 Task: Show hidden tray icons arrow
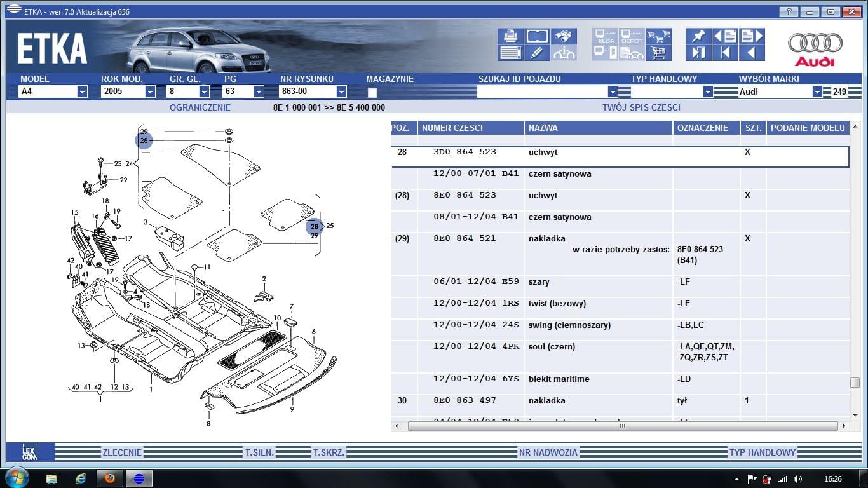[x=736, y=479]
